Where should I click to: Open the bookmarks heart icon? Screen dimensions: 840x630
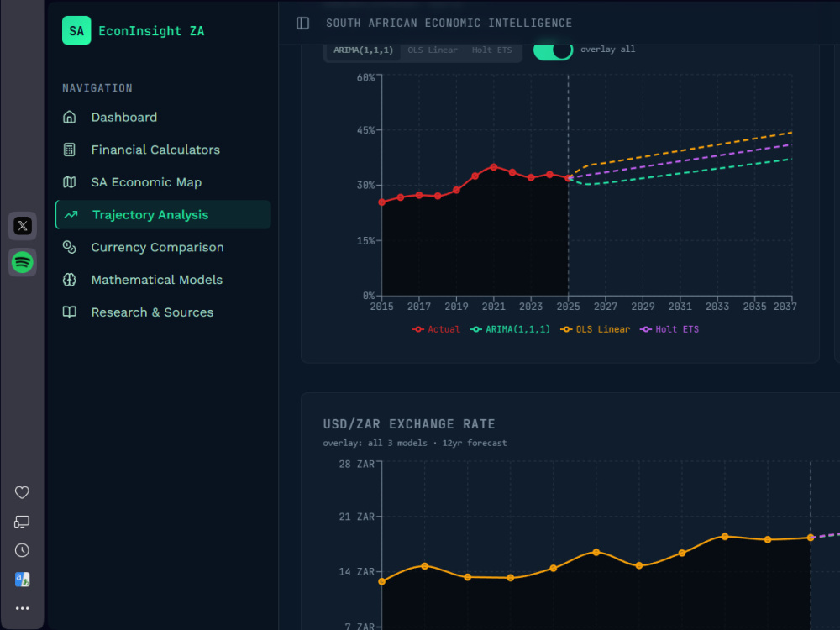(22, 492)
